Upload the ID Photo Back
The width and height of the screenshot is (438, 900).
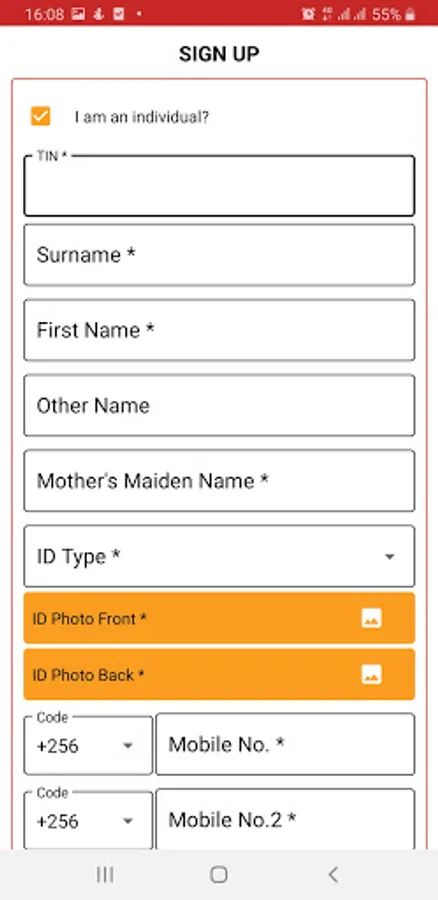(x=219, y=674)
